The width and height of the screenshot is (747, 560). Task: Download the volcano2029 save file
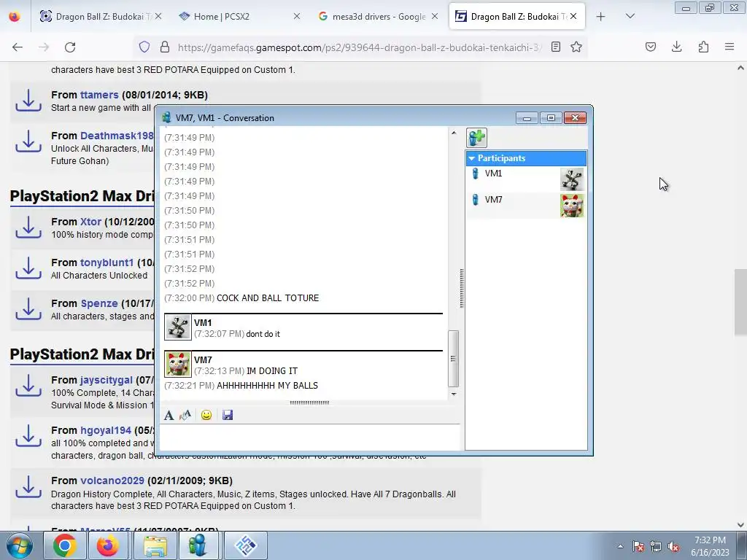(28, 486)
